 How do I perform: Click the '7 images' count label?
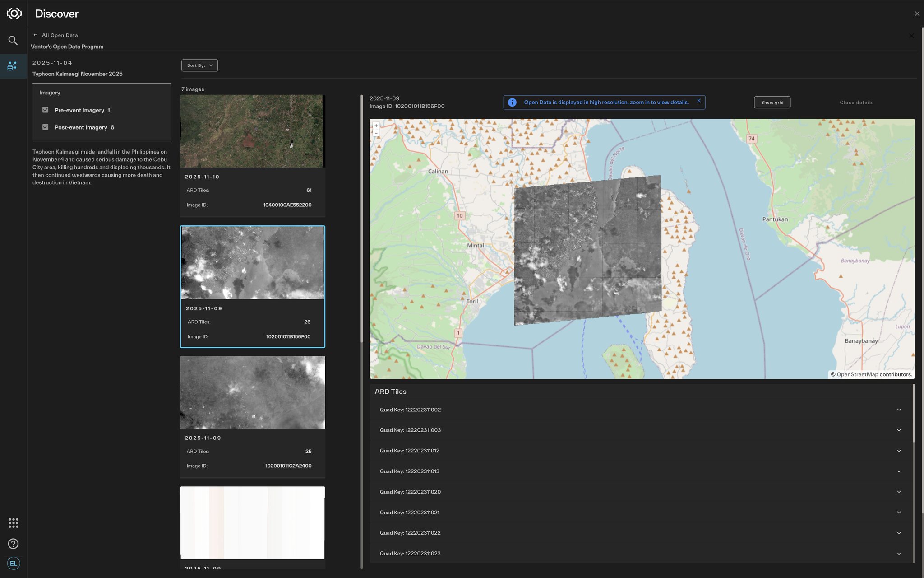[193, 89]
